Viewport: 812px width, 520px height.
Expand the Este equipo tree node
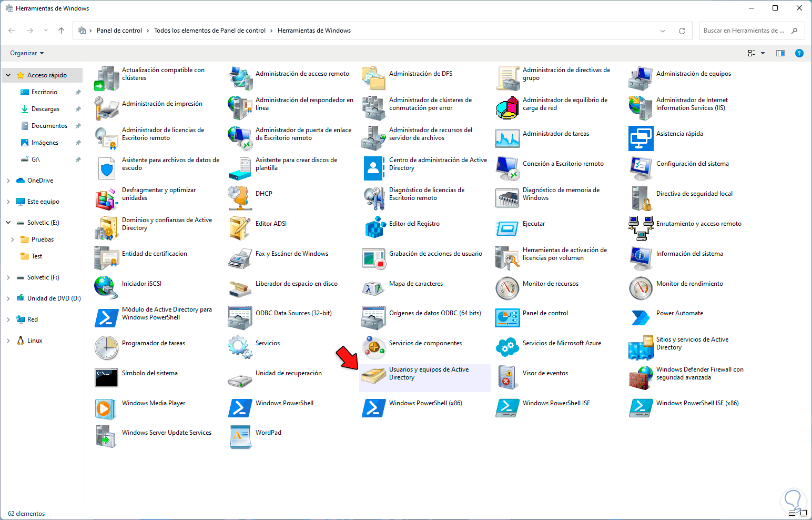point(8,202)
